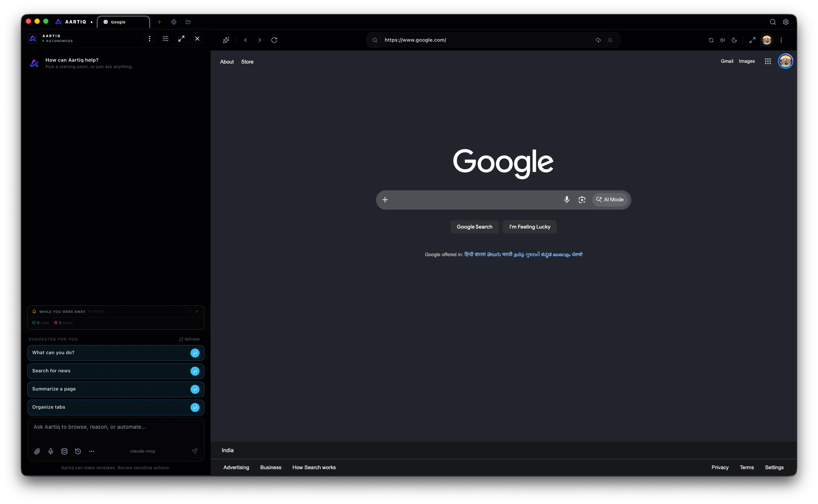Open the Google account avatar on the page
818x504 pixels.
click(x=785, y=61)
